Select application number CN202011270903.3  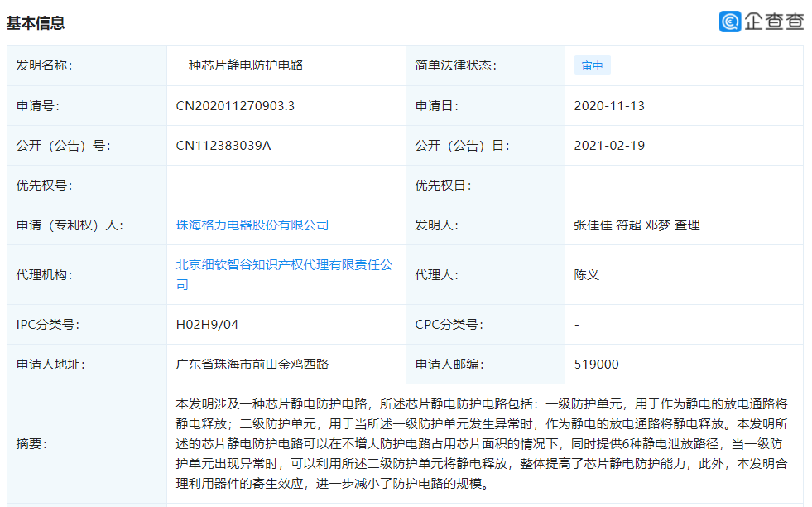[235, 106]
